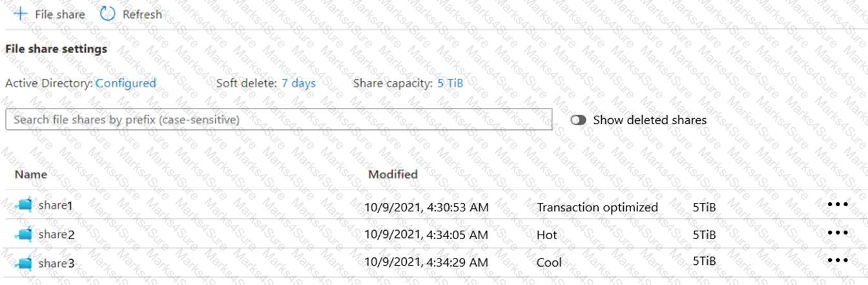Click the share2 file share icon
This screenshot has width=868, height=285.
click(x=24, y=235)
